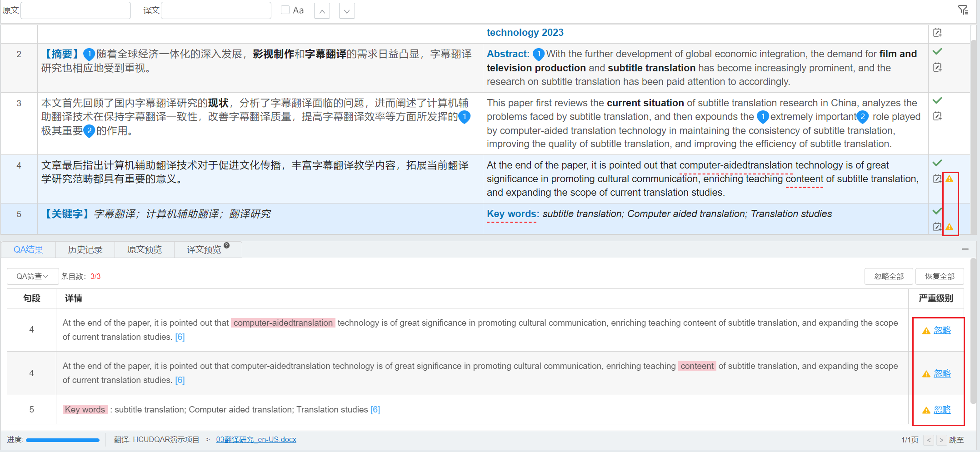
Task: Jump to next search match arrow
Action: [347, 11]
